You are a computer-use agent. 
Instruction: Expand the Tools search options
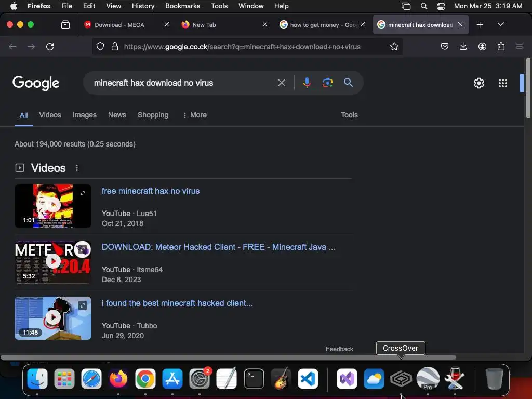(x=349, y=115)
